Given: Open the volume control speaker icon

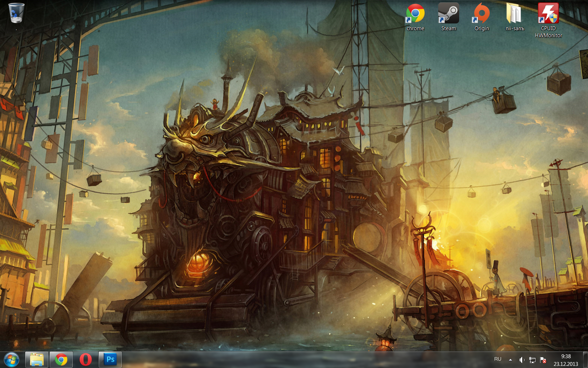Looking at the screenshot, I should coord(521,360).
